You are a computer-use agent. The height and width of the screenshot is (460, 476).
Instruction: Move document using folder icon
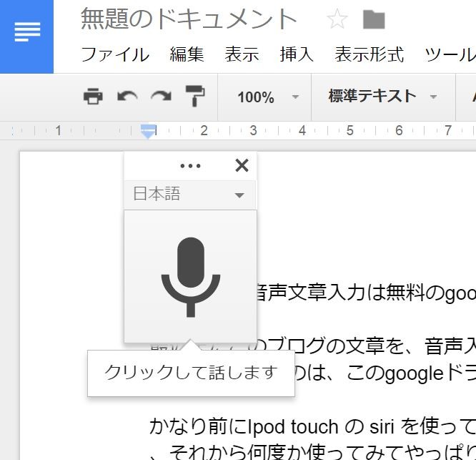pyautogui.click(x=374, y=19)
